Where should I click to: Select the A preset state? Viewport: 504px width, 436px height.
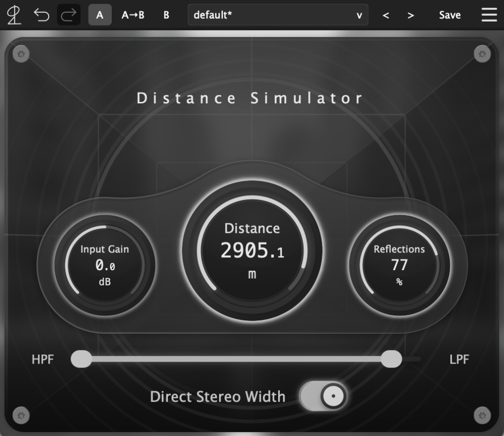coord(100,15)
